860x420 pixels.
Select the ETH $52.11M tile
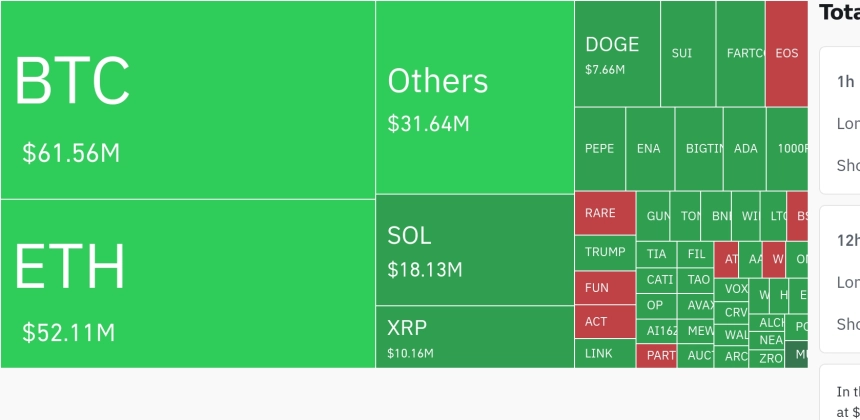click(x=188, y=283)
